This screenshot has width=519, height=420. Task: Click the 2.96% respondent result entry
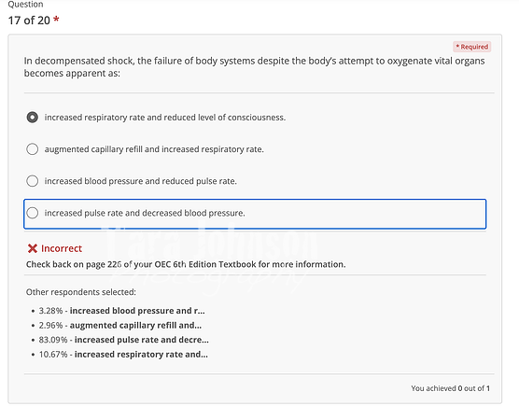(x=120, y=326)
